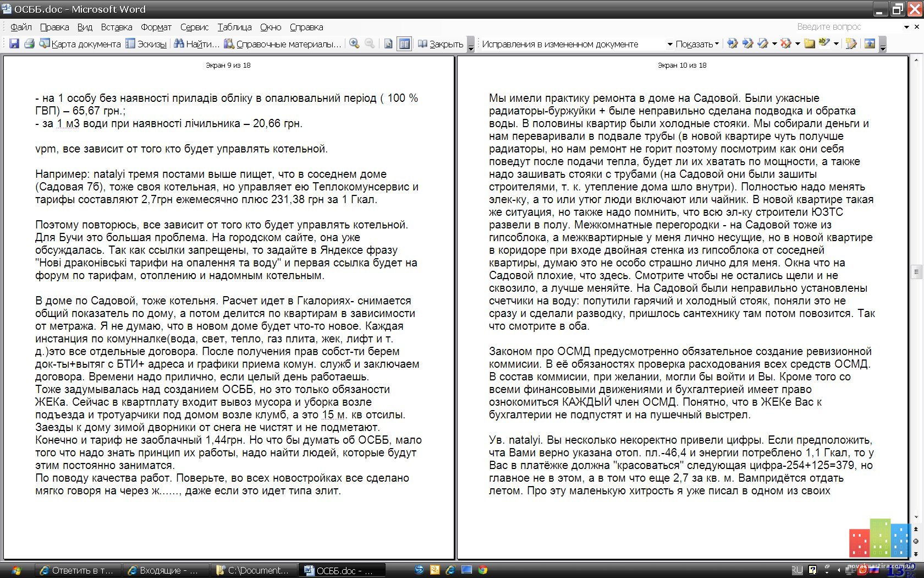Open help question history dropdown arrow
This screenshot has width=924, height=578.
(906, 27)
